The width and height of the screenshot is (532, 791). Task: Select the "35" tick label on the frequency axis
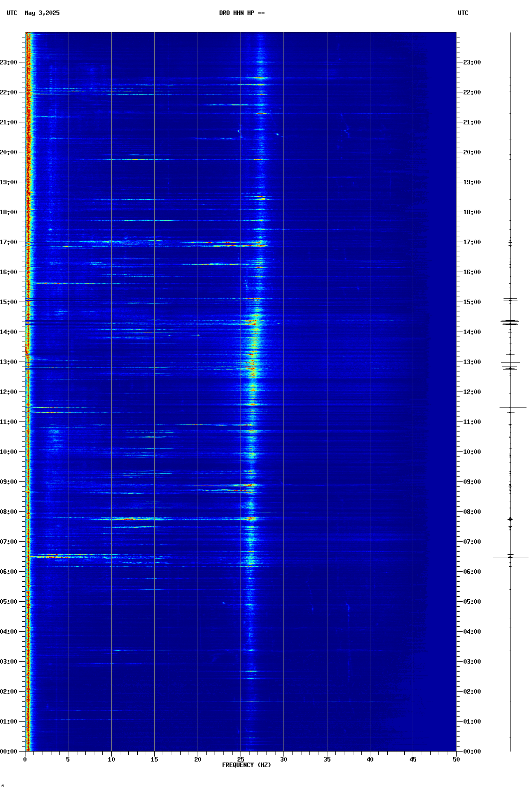click(327, 760)
